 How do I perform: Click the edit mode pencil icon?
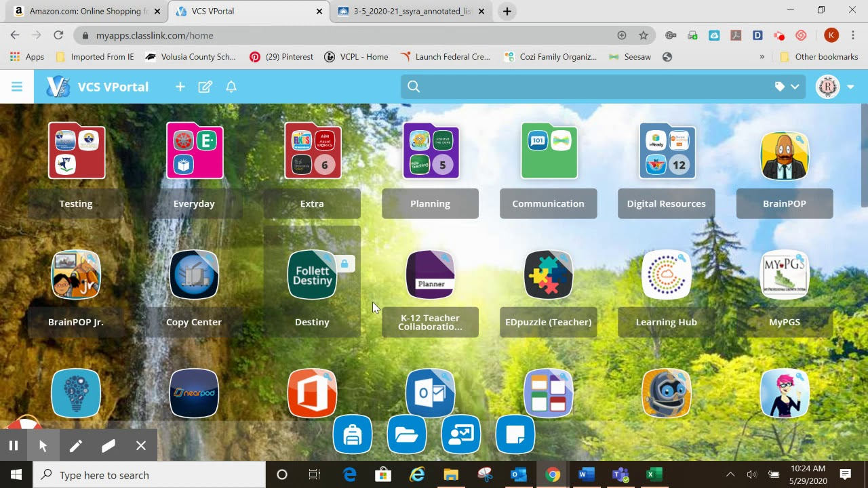click(x=205, y=87)
